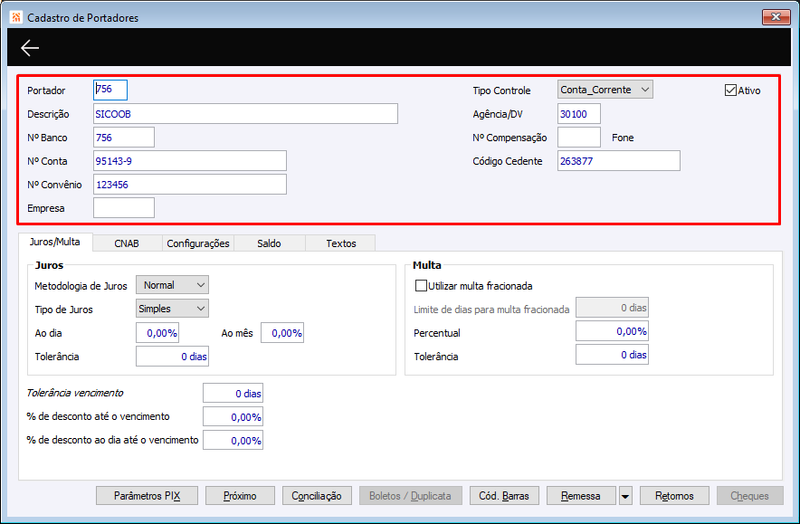Click the Ao mês percentage field
The image size is (800, 524).
pos(283,333)
